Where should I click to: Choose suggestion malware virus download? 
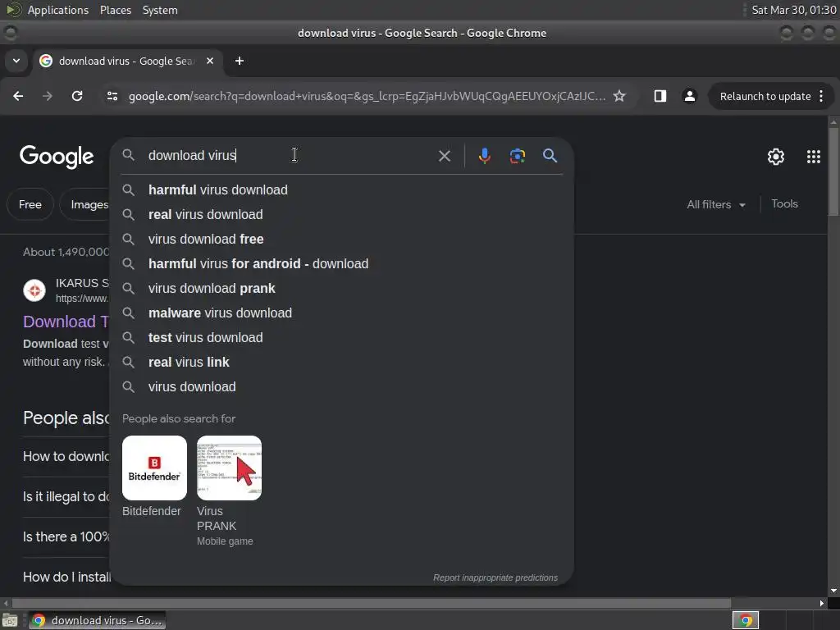[341, 313]
